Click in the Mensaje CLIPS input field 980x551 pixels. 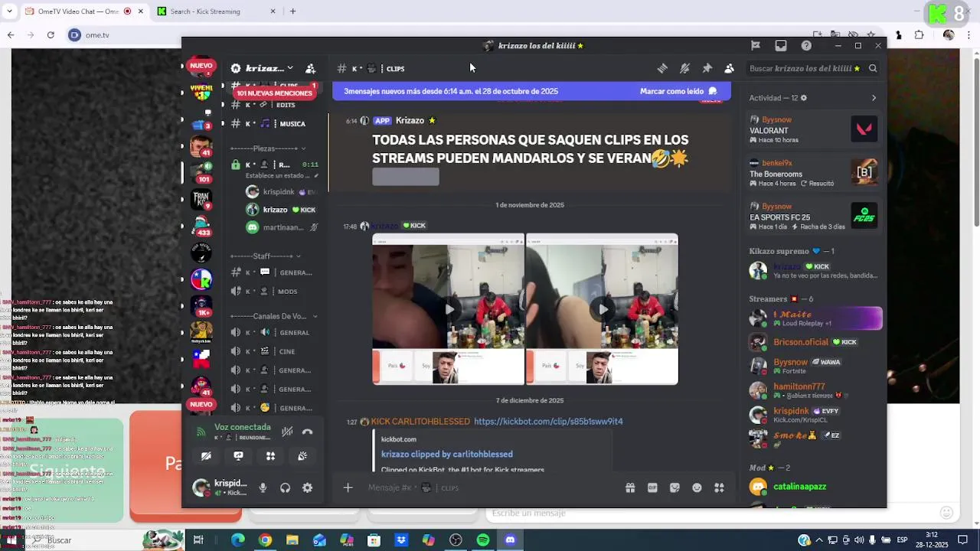[490, 487]
